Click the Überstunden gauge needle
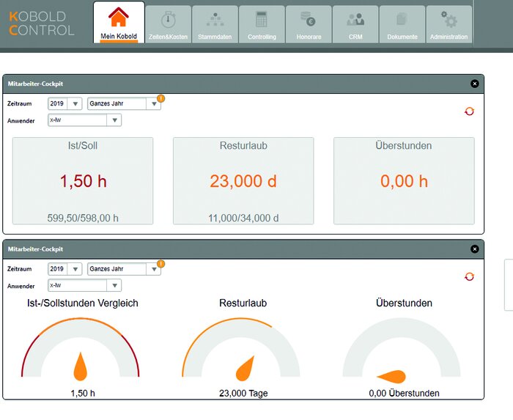Screen dimensions: 513x420 (x=391, y=377)
